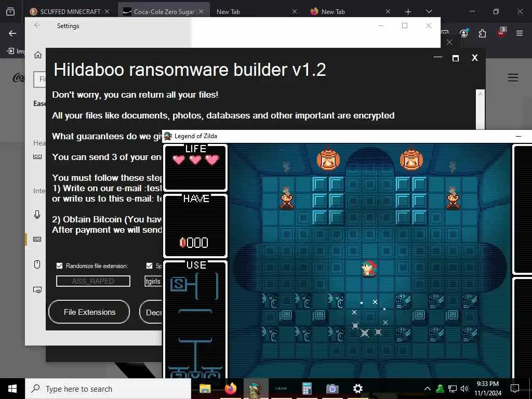Maximize the ransomware builder window
The image size is (532, 399).
point(456,58)
